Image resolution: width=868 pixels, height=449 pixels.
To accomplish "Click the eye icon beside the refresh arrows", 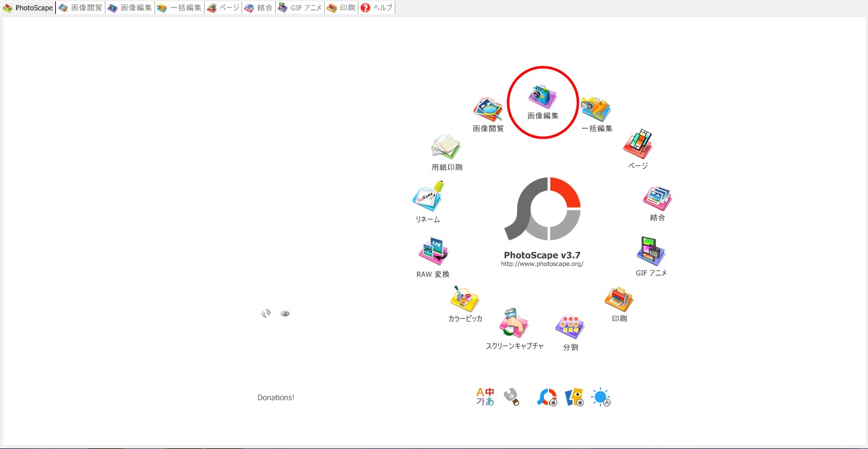I will point(285,314).
